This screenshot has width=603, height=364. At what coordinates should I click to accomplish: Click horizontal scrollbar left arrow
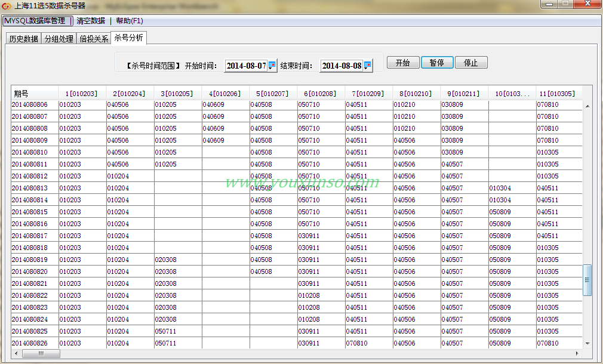point(16,353)
